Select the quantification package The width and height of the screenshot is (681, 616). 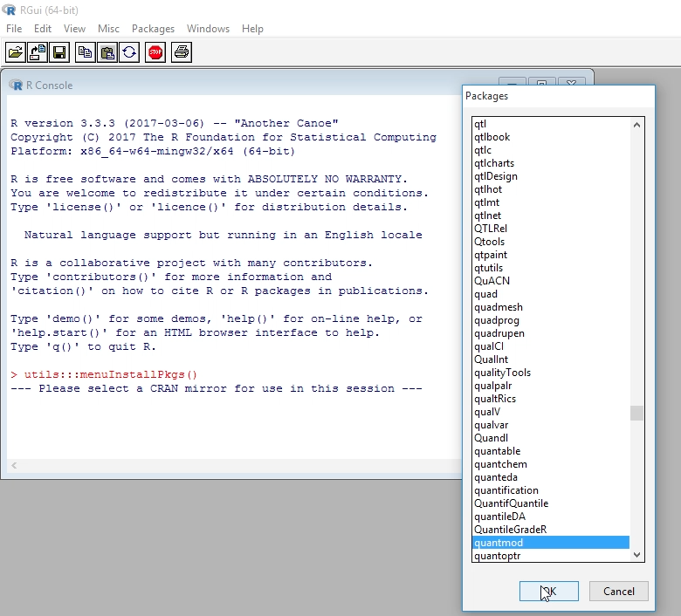pos(550,490)
